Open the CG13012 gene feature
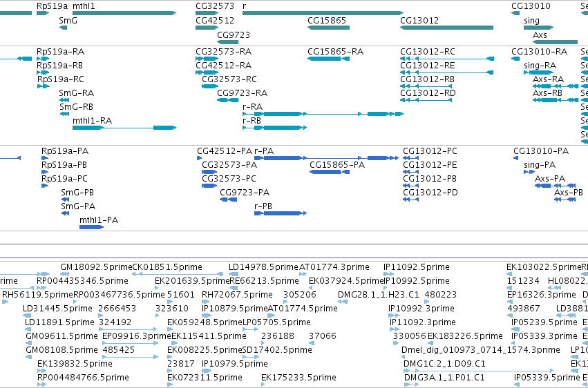Image resolution: width=588 pixels, height=388 pixels. pyautogui.click(x=446, y=28)
